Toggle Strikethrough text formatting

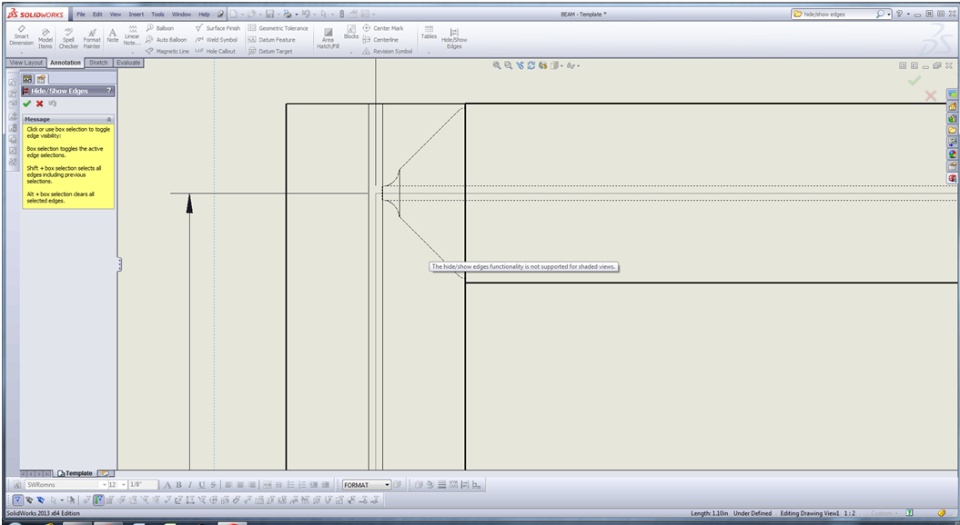[213, 485]
